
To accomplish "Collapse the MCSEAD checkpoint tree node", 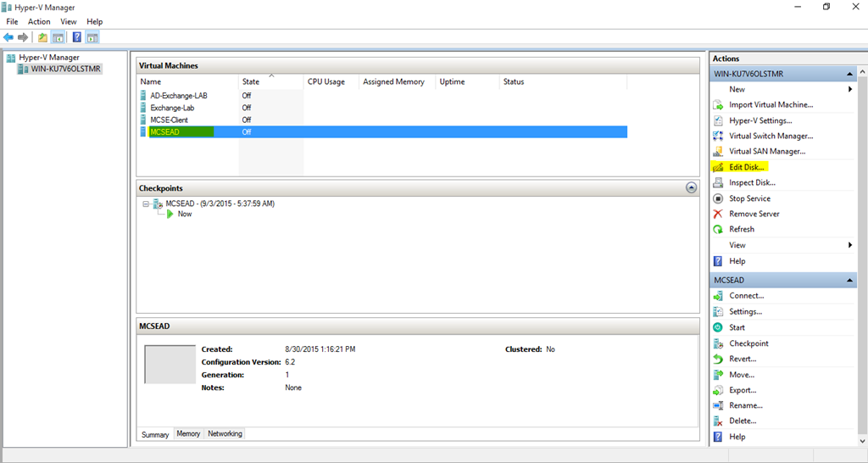I will pyautogui.click(x=146, y=204).
